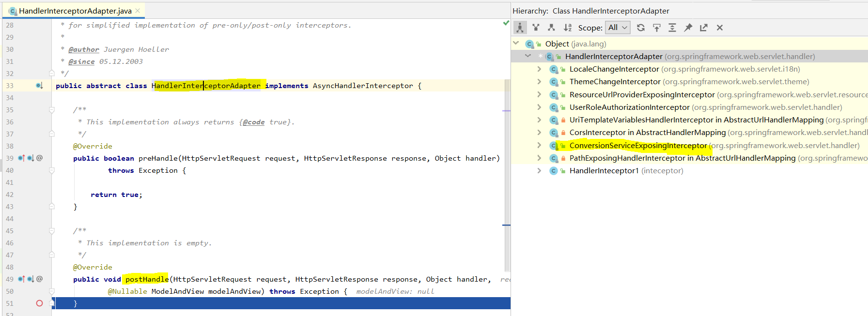
Task: Switch to HandlerInterceptorAdapter.java tab
Action: [75, 11]
